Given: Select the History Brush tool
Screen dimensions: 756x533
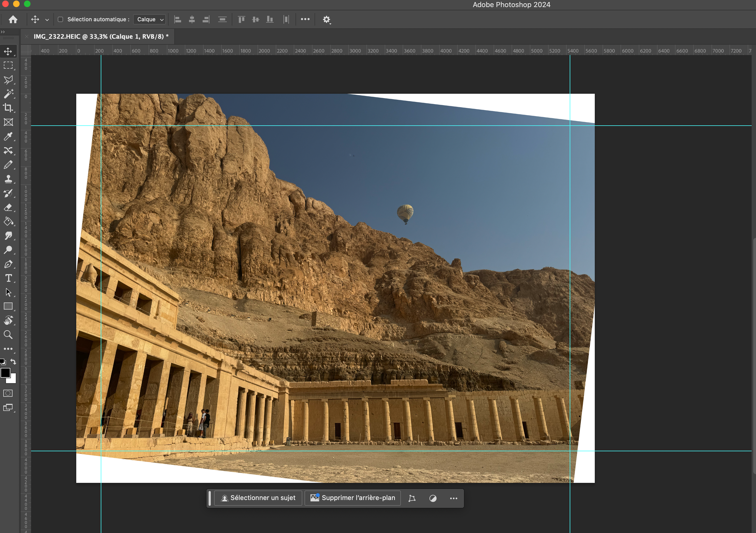Looking at the screenshot, I should pyautogui.click(x=8, y=193).
